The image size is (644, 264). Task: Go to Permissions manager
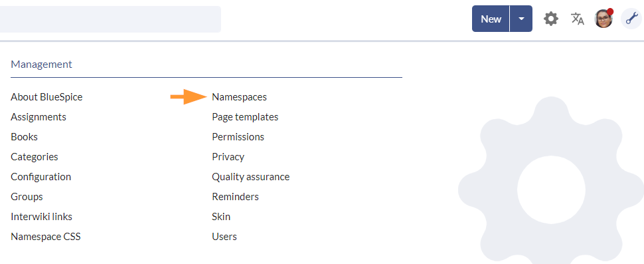(238, 137)
